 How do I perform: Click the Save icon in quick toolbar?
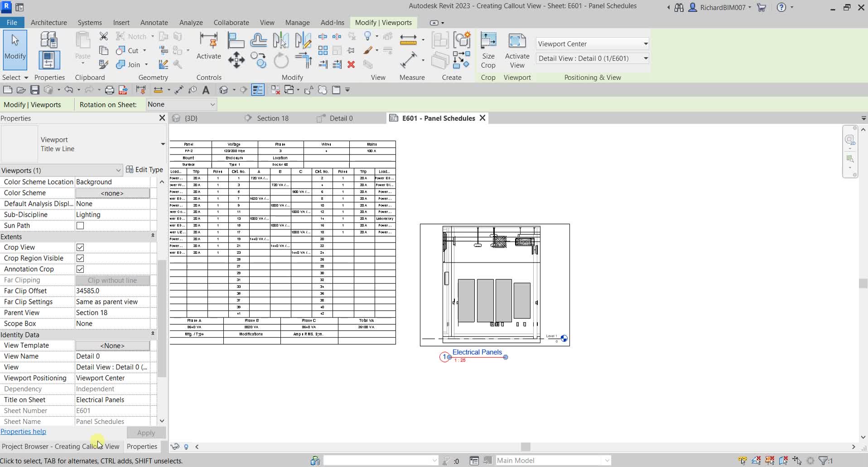(x=35, y=90)
